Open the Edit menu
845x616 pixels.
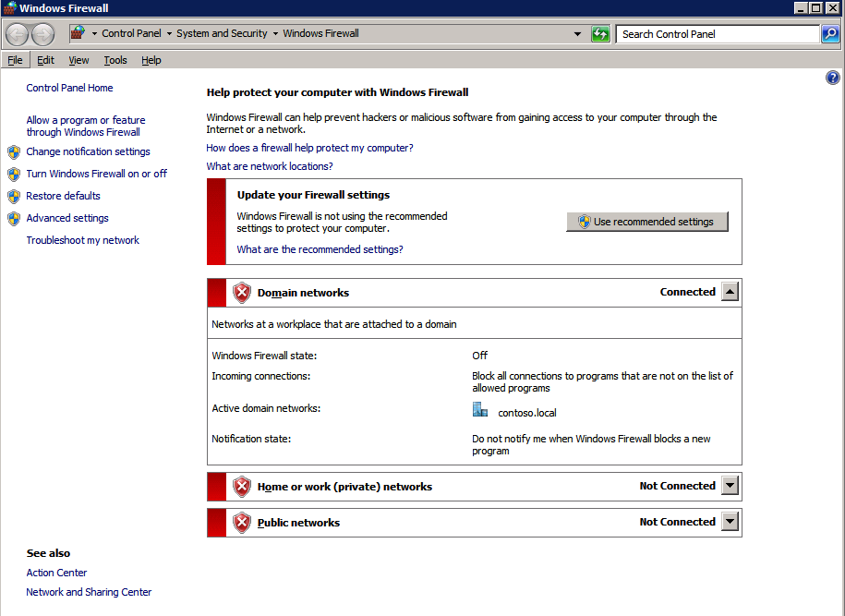[45, 60]
